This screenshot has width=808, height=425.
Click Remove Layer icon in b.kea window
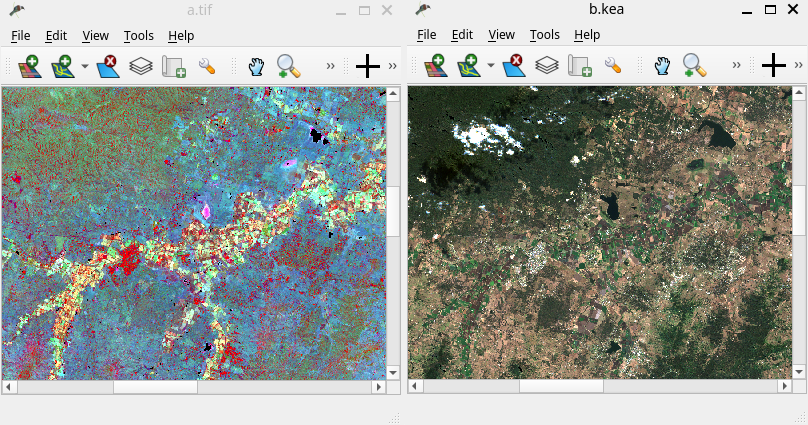[514, 66]
